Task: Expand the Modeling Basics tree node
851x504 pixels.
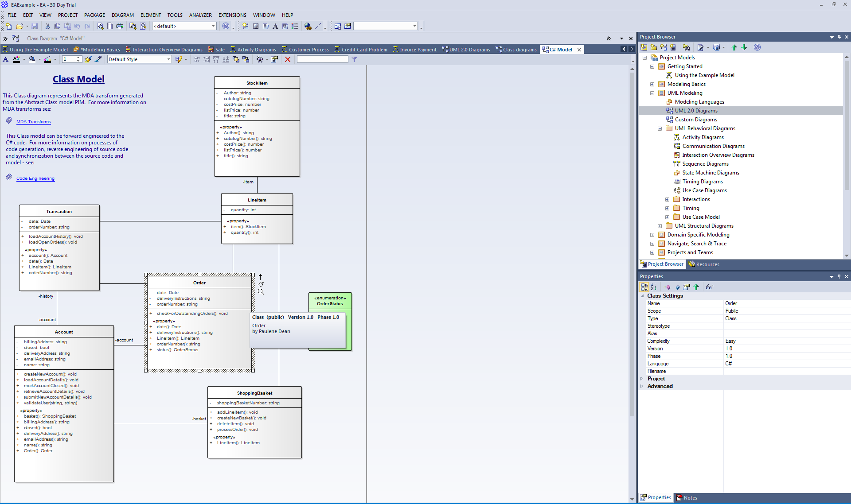Action: tap(652, 84)
